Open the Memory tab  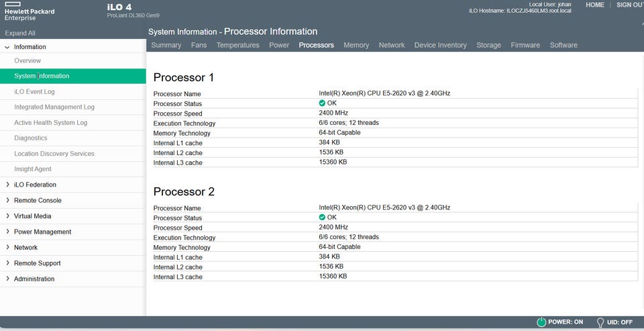356,45
